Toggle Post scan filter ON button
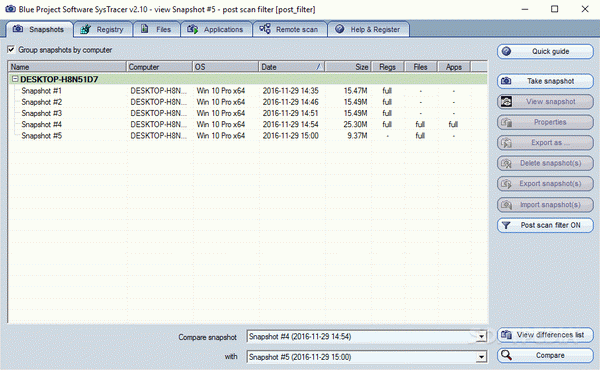The height and width of the screenshot is (370, 600). pyautogui.click(x=545, y=225)
